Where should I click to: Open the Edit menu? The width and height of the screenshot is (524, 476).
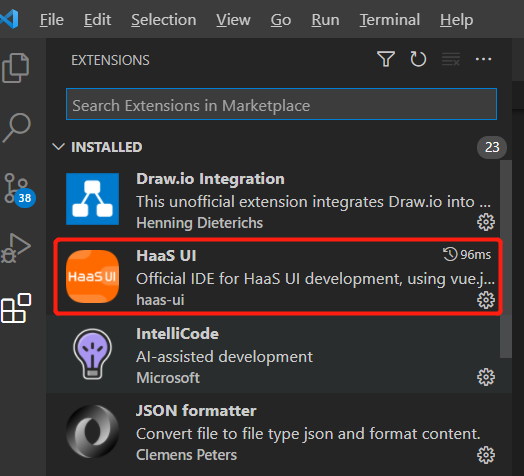(x=97, y=20)
